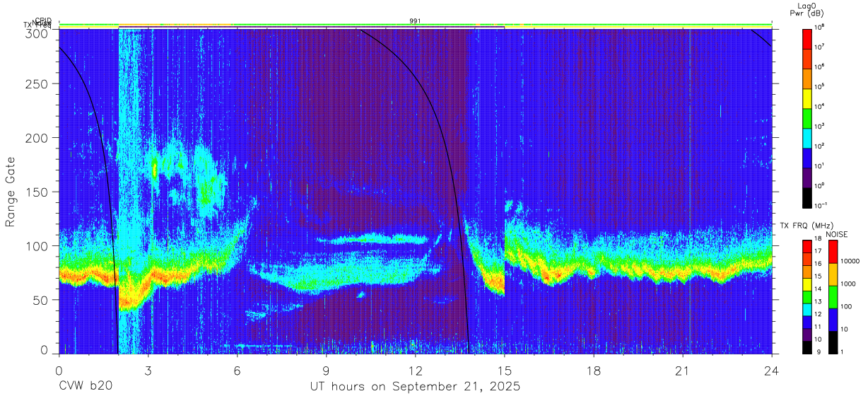The width and height of the screenshot is (868, 401).
Task: Pick the yellow segment of Lag0 power colorbar
Action: coord(808,97)
